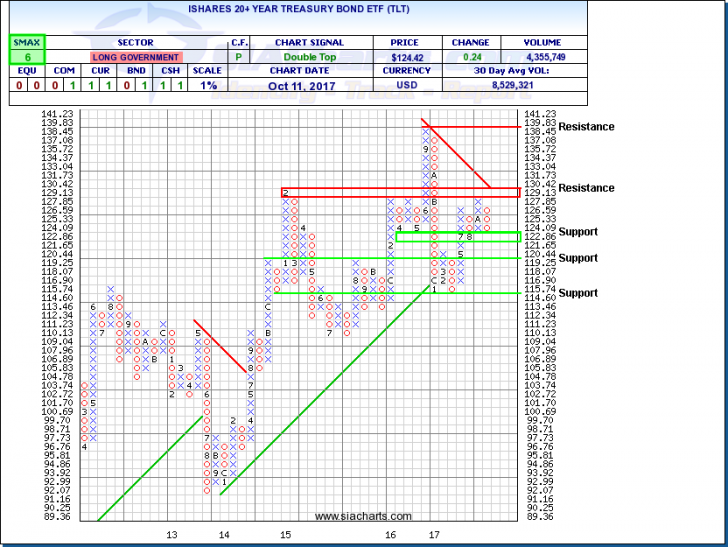Image resolution: width=728 pixels, height=547 pixels.
Task: Click the small green support box at 122.86
Action: coord(457,237)
